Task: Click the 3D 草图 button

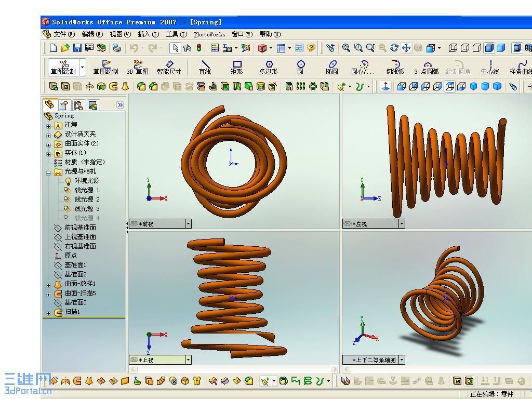Action: 137,67
